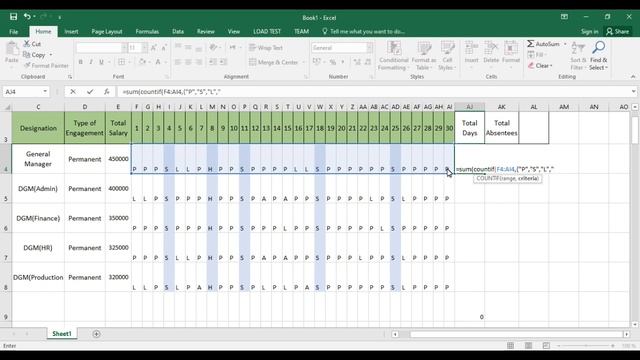The height and width of the screenshot is (360, 640).
Task: Open Sort & Filter menu
Action: (578, 56)
